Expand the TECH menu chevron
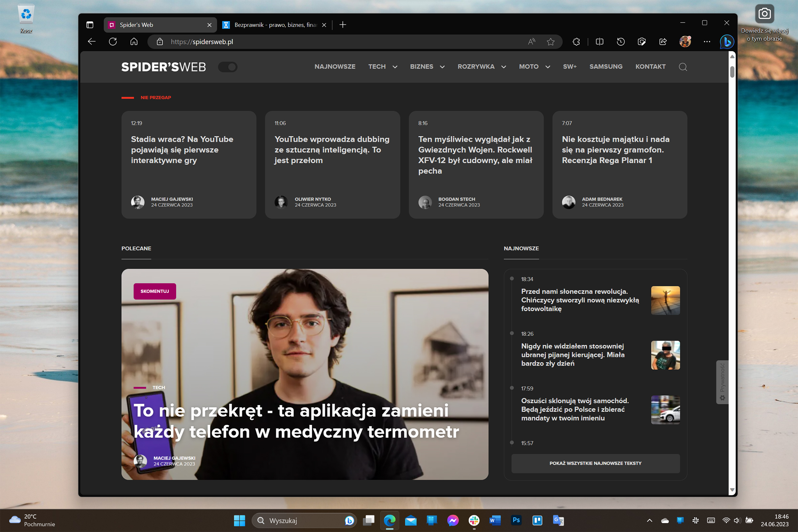798x532 pixels. (x=395, y=67)
